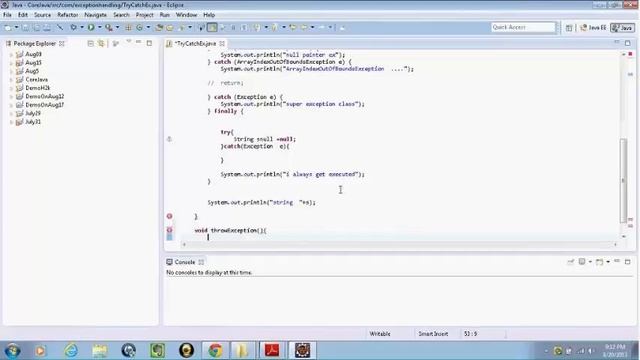Click Collapse All in Package Explorer
640x360 pixels.
pos(90,43)
